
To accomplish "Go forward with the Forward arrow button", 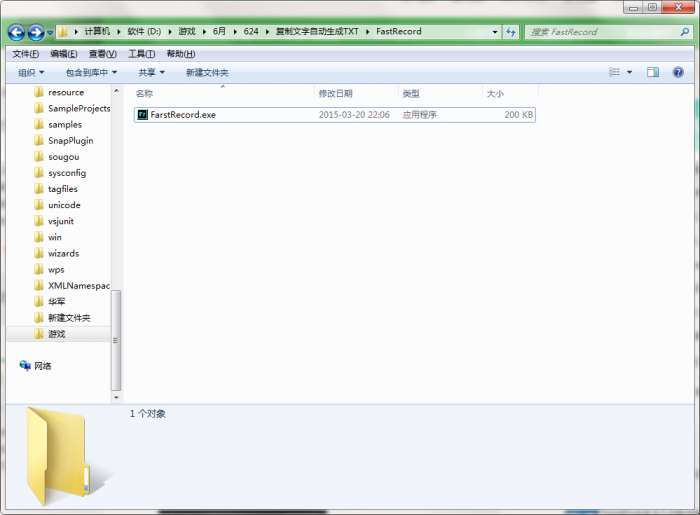I will 36,32.
